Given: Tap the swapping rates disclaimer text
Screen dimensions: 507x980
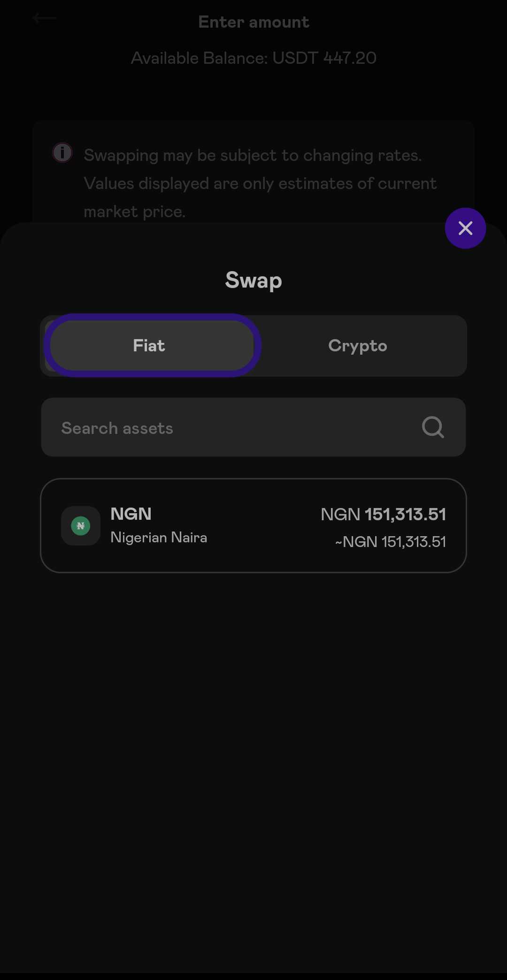Looking at the screenshot, I should coord(261,183).
